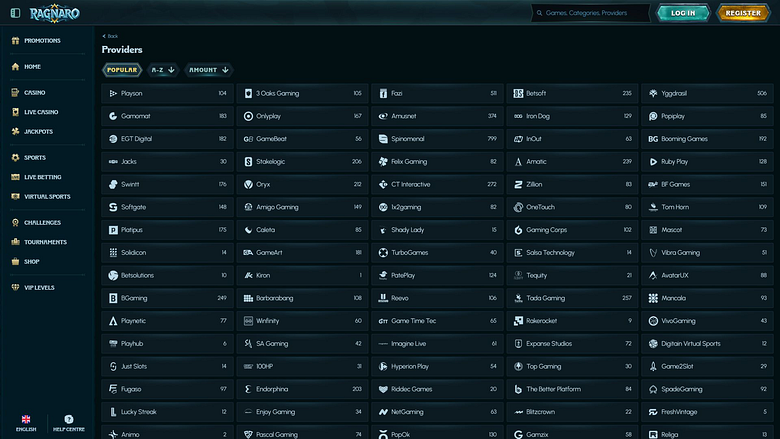Select the English language flag

point(26,419)
